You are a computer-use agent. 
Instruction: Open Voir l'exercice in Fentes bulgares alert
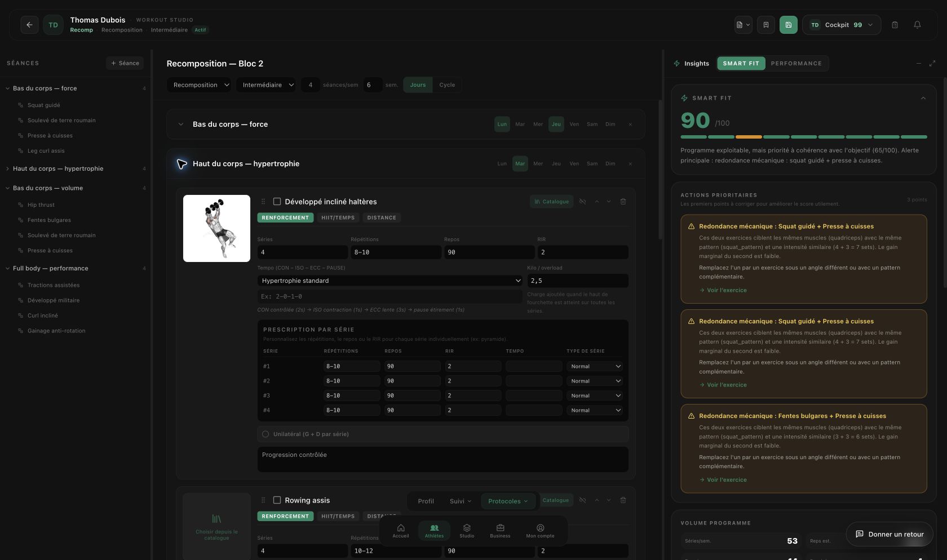tap(723, 480)
